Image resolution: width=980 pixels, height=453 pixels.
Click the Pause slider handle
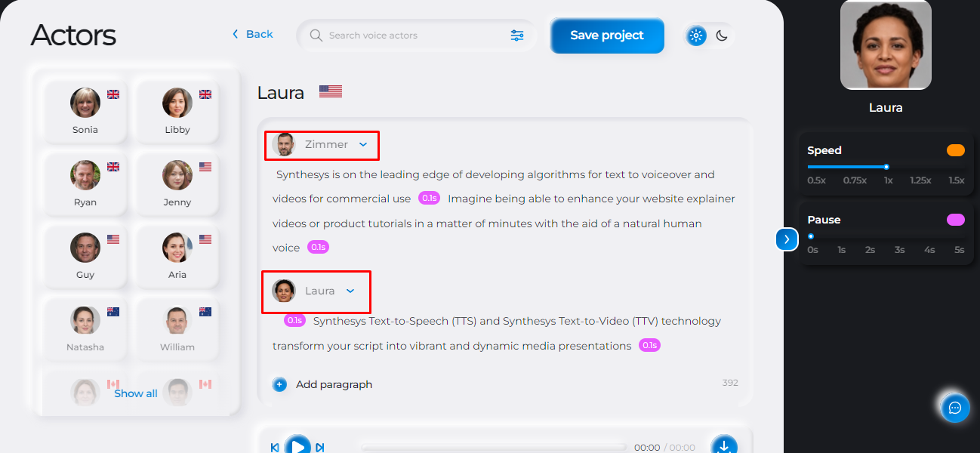coord(811,236)
